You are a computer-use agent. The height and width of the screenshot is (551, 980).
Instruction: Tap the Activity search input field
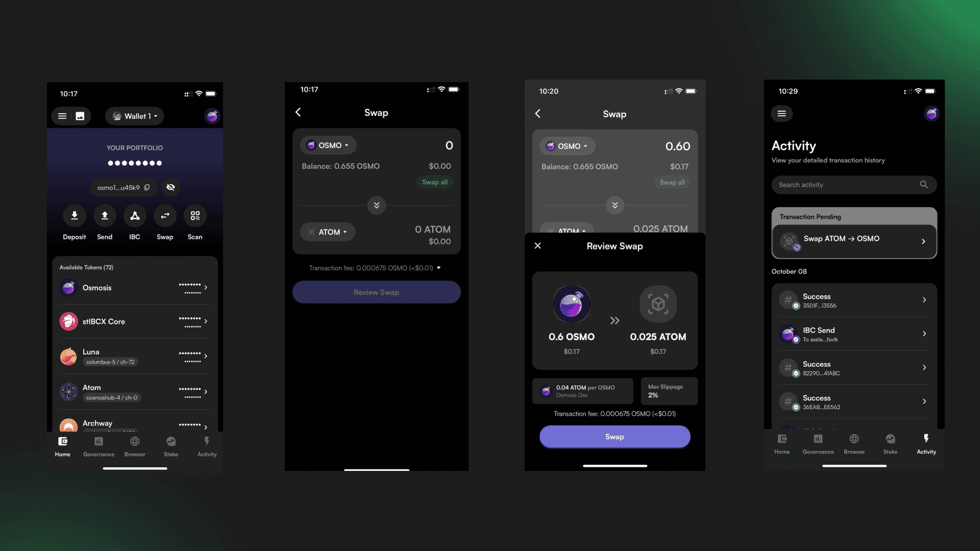(853, 184)
